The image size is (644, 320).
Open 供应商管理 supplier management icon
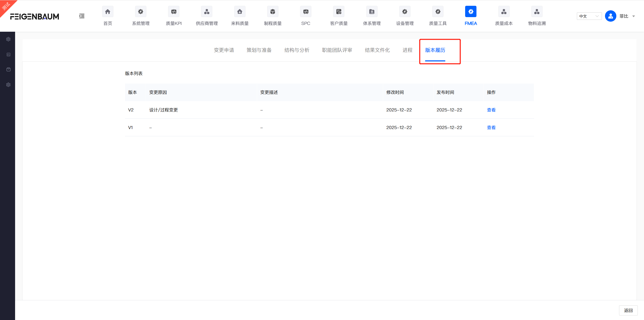(x=207, y=12)
